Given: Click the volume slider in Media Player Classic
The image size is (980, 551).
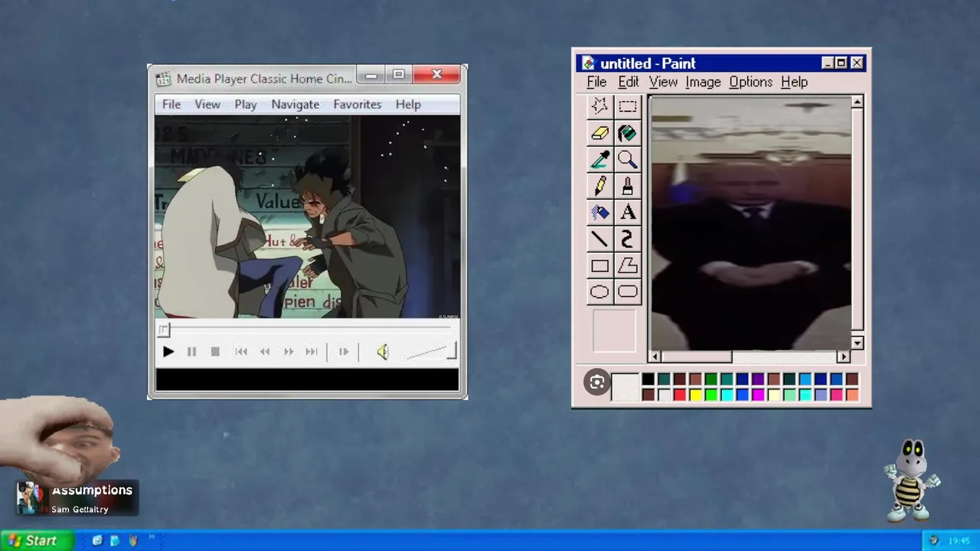Looking at the screenshot, I should 430,352.
